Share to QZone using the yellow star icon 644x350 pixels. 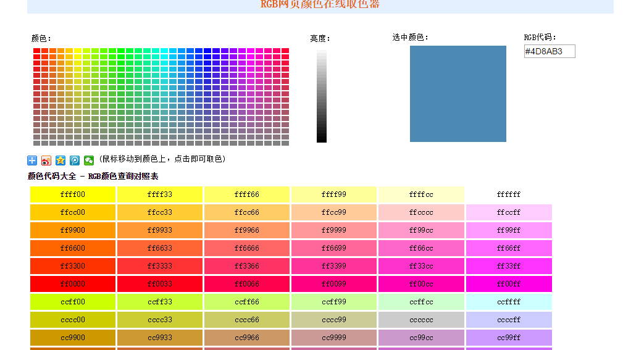pos(61,160)
